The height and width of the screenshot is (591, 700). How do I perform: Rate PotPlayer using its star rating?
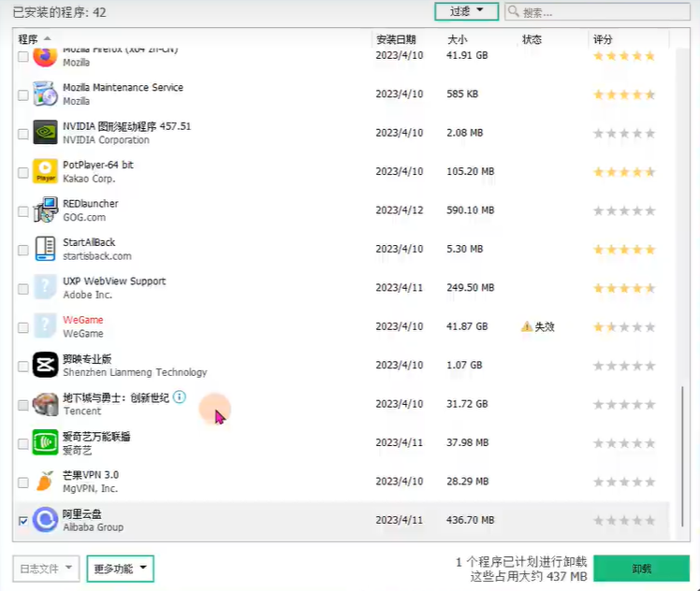pos(624,172)
